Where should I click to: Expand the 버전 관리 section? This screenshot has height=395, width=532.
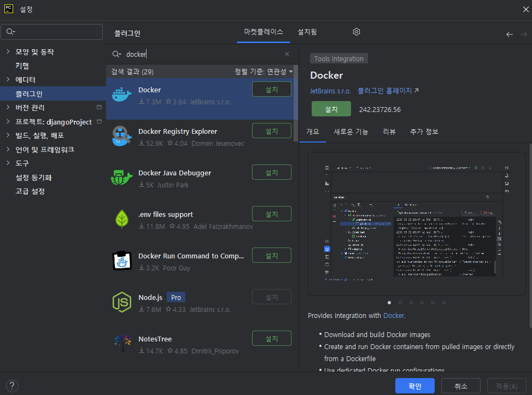coord(8,107)
